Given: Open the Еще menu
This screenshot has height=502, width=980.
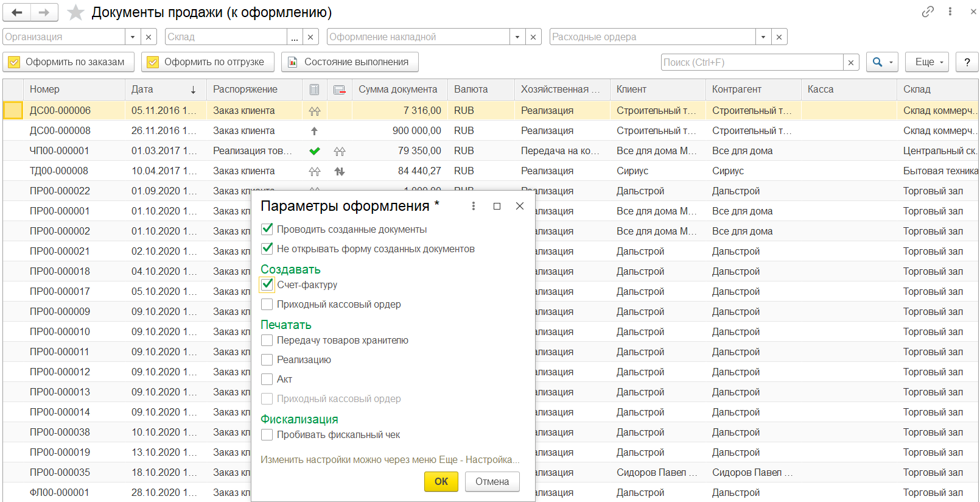Looking at the screenshot, I should (x=928, y=62).
